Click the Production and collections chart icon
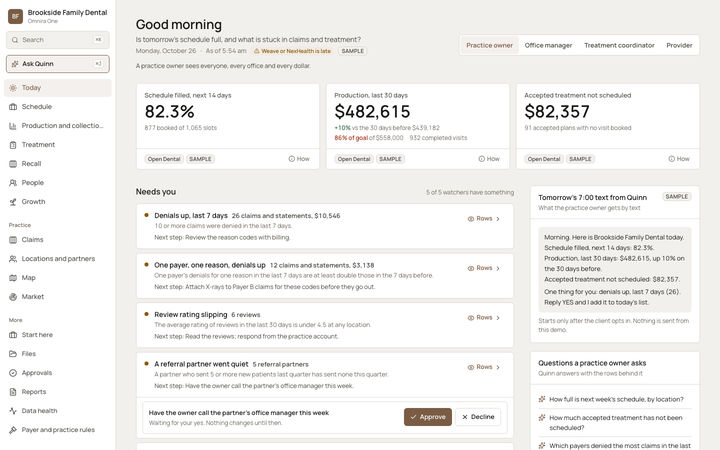Image resolution: width=720 pixels, height=450 pixels. [13, 126]
